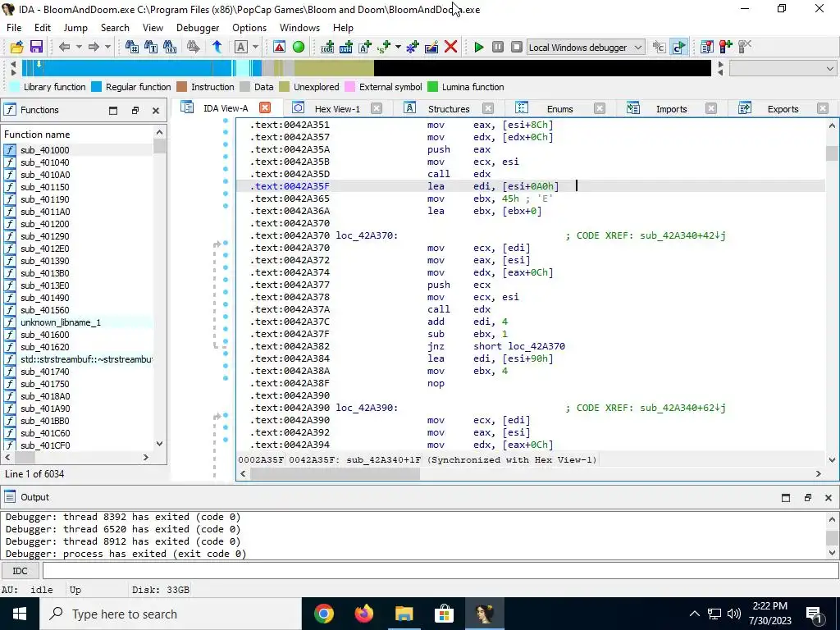Click the letter A plus toolbar icon
840x630 pixels.
pos(365,47)
